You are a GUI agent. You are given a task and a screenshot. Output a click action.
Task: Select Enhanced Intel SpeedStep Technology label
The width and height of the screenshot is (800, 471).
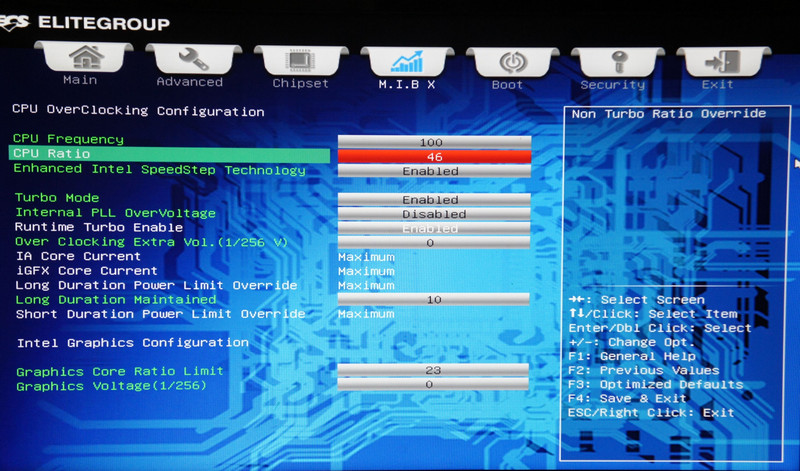(159, 169)
